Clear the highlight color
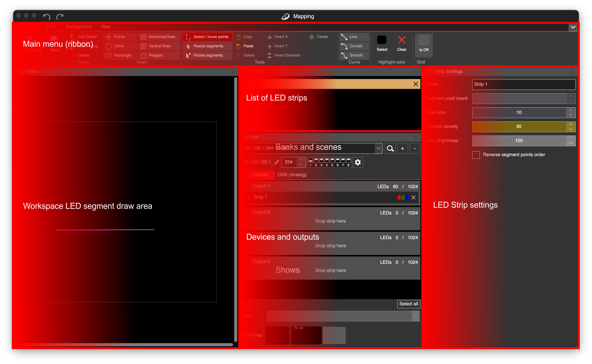The image size is (592, 364). click(402, 43)
